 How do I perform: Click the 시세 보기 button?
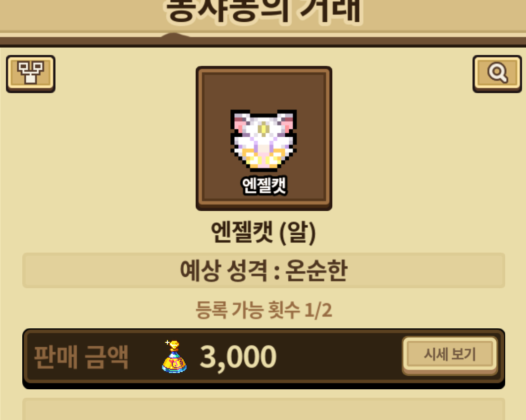[450, 355]
